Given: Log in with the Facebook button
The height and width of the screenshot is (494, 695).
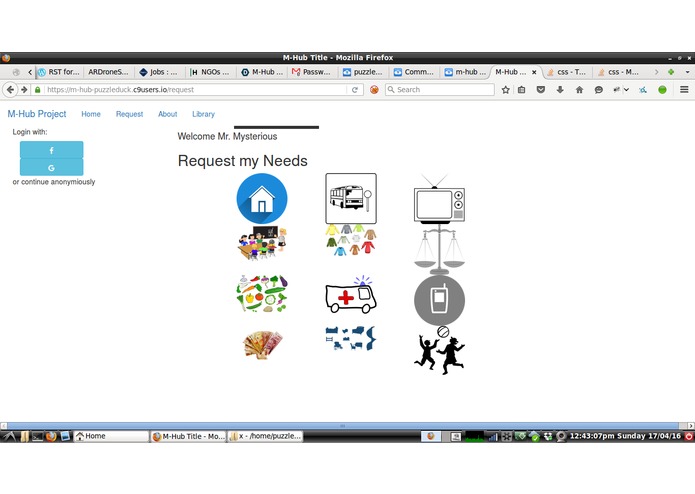Looking at the screenshot, I should pos(51,150).
